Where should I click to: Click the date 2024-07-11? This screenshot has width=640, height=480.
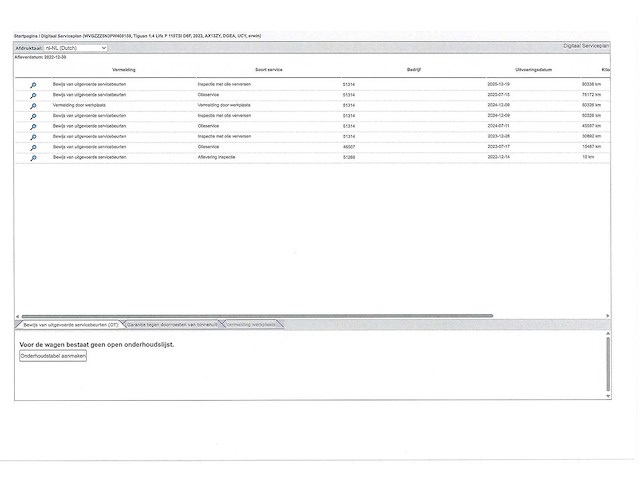[x=498, y=126]
